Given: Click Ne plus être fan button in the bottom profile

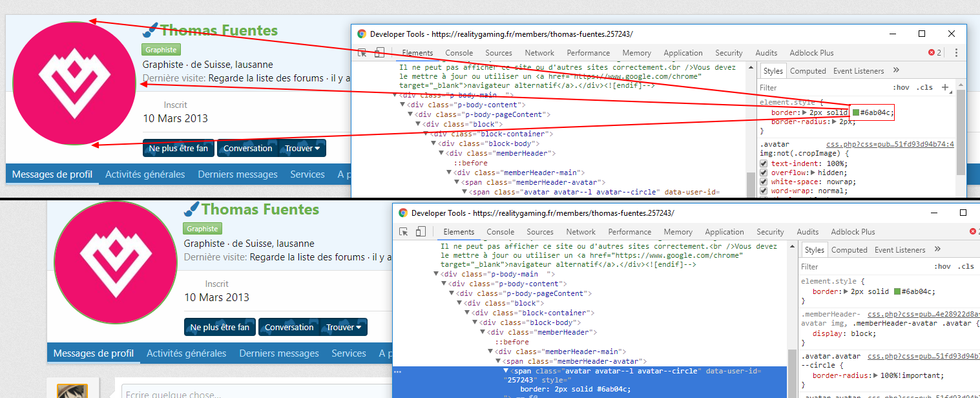Looking at the screenshot, I should [x=220, y=327].
